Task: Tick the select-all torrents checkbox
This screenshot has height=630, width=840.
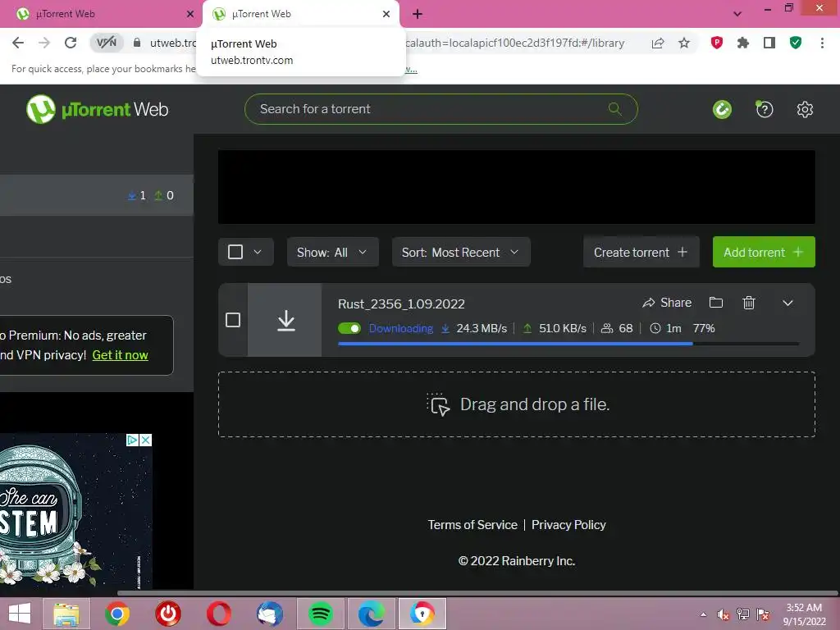Action: coord(235,252)
